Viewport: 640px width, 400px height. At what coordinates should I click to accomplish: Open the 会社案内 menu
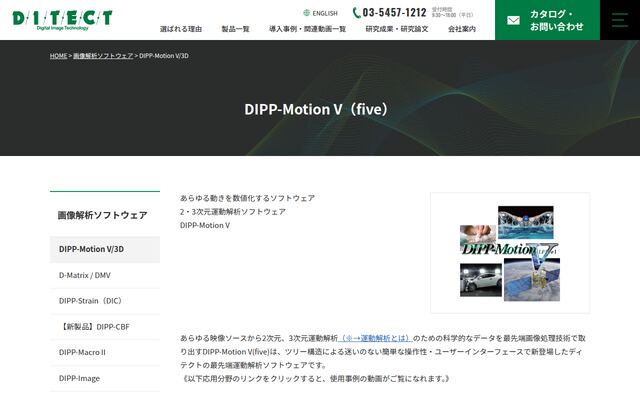[x=462, y=29]
